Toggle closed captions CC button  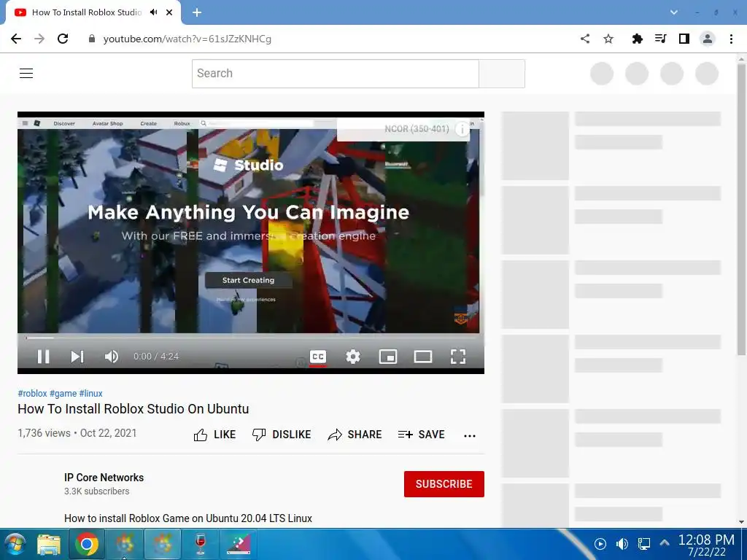[x=318, y=357]
